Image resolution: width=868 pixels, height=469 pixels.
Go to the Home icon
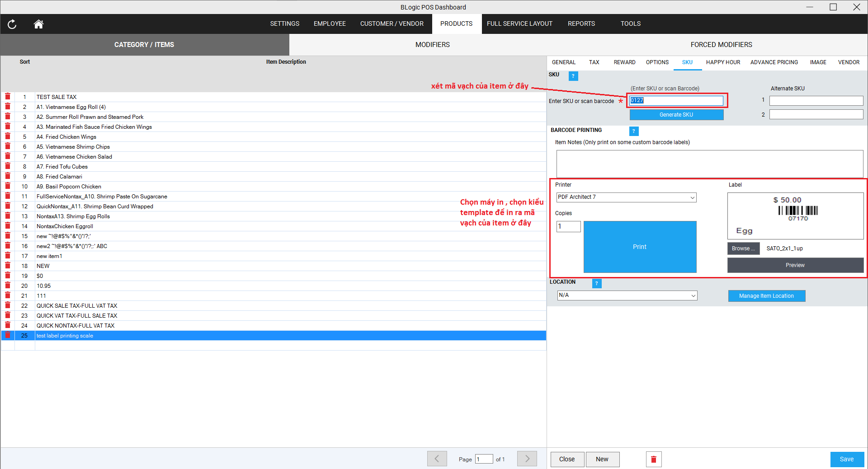(x=38, y=24)
